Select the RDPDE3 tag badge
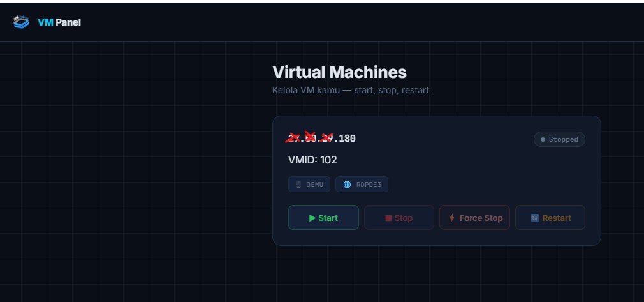Image resolution: width=644 pixels, height=302 pixels. pos(362,185)
